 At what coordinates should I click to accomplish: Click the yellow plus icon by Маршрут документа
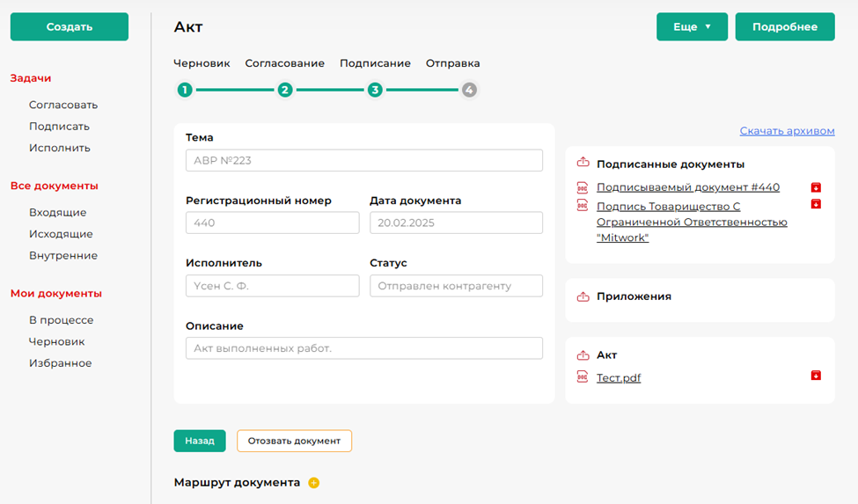(314, 483)
